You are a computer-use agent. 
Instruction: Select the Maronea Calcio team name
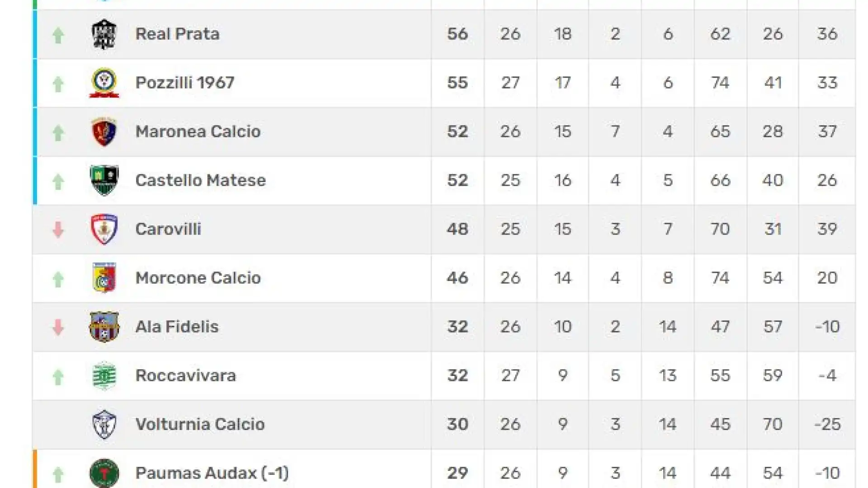pos(198,131)
